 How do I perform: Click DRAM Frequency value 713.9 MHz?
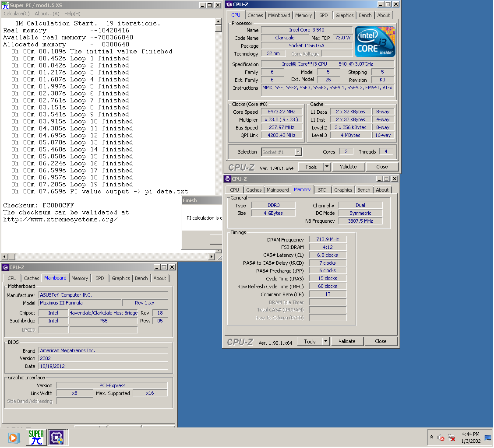tap(328, 240)
